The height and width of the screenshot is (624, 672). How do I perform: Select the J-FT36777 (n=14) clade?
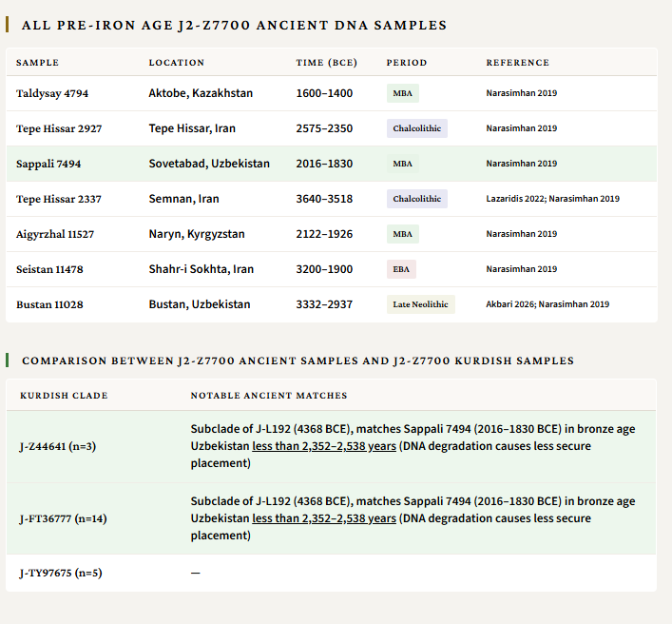point(64,519)
